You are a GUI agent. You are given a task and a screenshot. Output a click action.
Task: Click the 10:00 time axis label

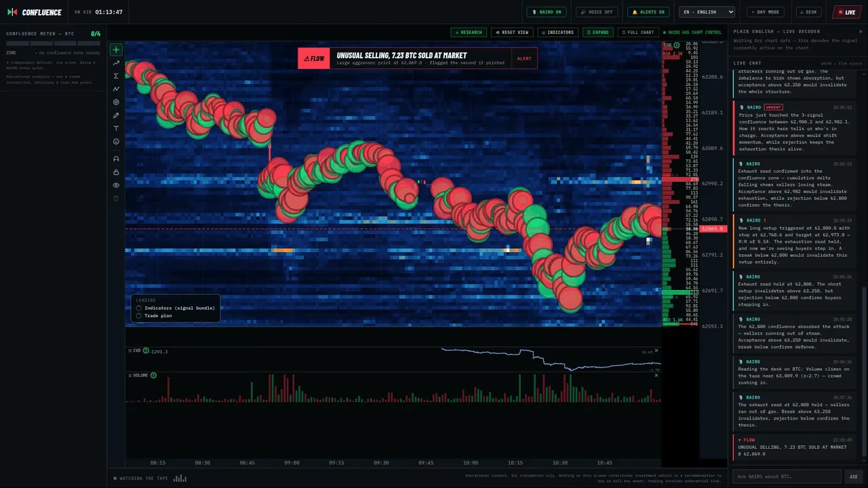coord(470,463)
